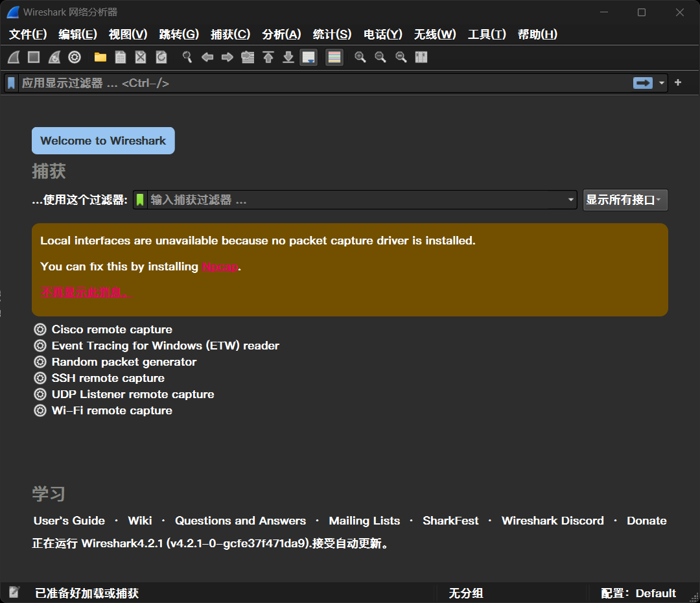Open the Wireshark Discord link
Viewport: 700px width, 603px height.
[553, 521]
